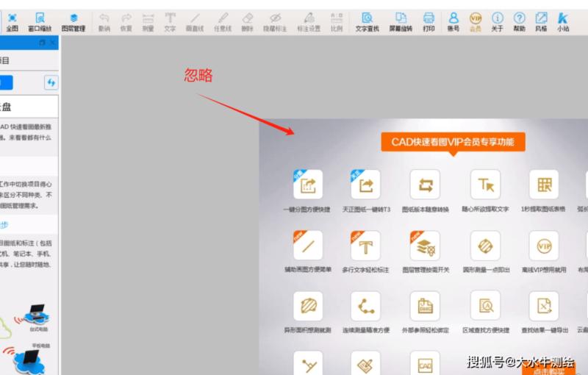Click the 离线VIP想用就用 feature icon
Viewport: 588px width, 375px height.
pos(544,246)
